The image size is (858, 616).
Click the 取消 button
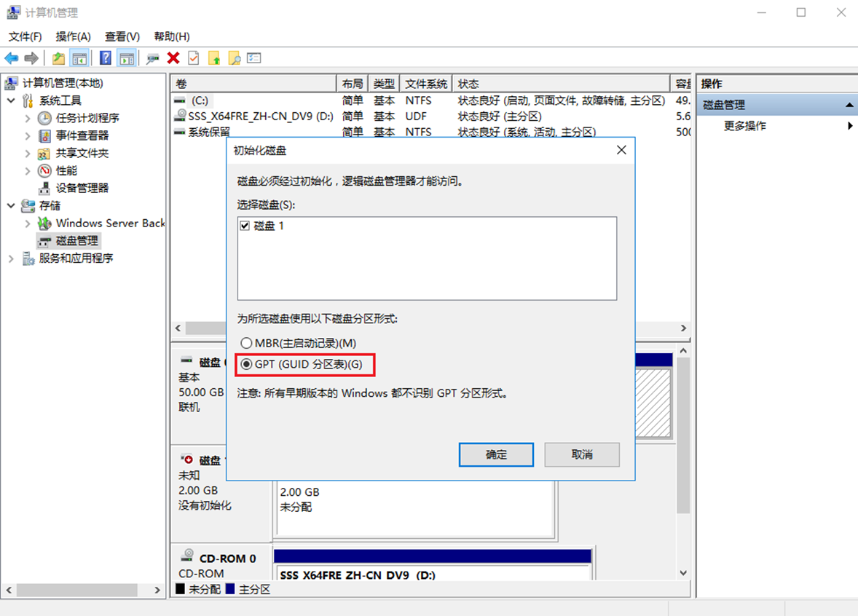582,454
